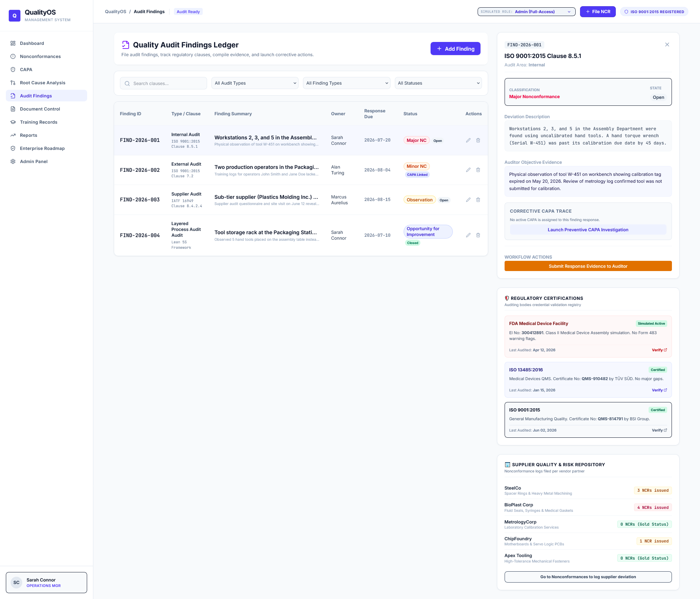
Task: Open Root Cause Analysis page
Action: tap(46, 82)
